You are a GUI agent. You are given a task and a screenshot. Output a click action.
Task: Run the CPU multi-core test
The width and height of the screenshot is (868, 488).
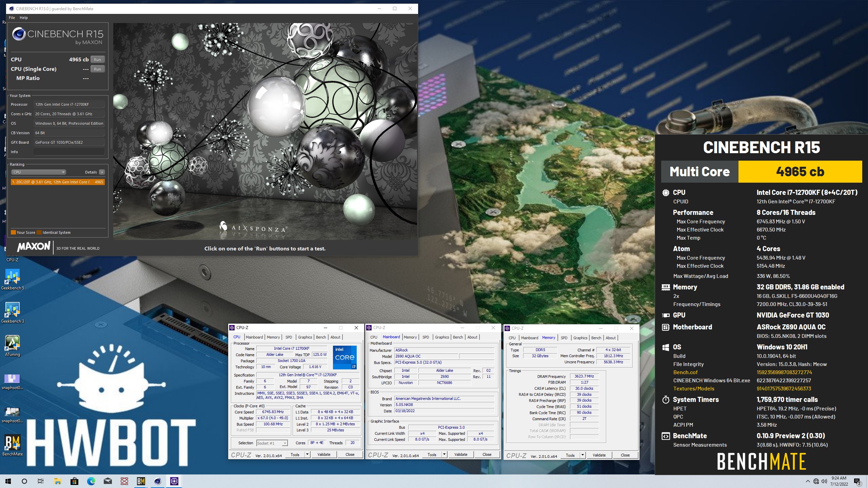pos(98,60)
